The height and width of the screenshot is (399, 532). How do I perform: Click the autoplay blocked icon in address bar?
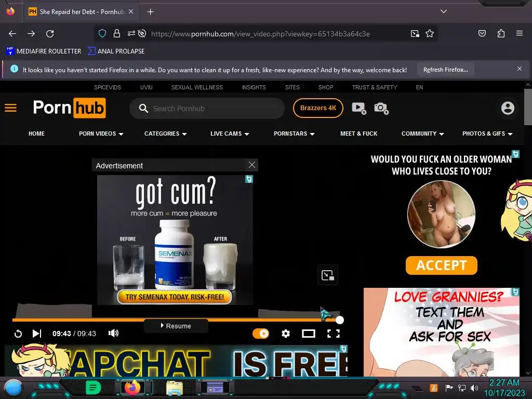(142, 33)
